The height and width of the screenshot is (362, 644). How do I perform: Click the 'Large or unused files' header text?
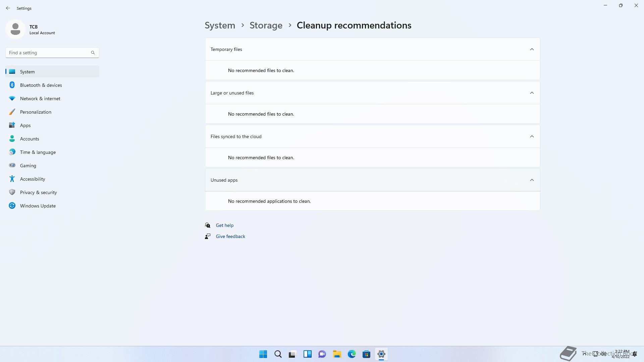[x=232, y=93]
